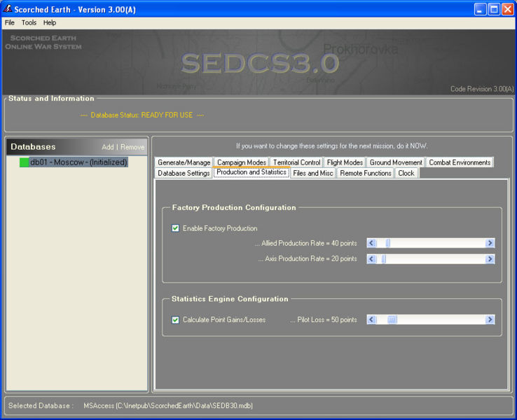
Task: Switch to the Combat Environments tab
Action: click(x=460, y=162)
